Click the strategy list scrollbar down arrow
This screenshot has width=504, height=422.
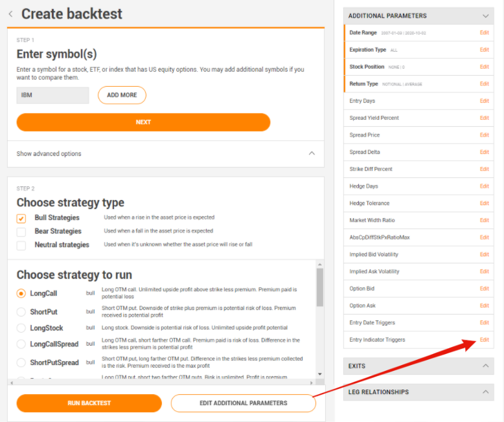coord(319,373)
